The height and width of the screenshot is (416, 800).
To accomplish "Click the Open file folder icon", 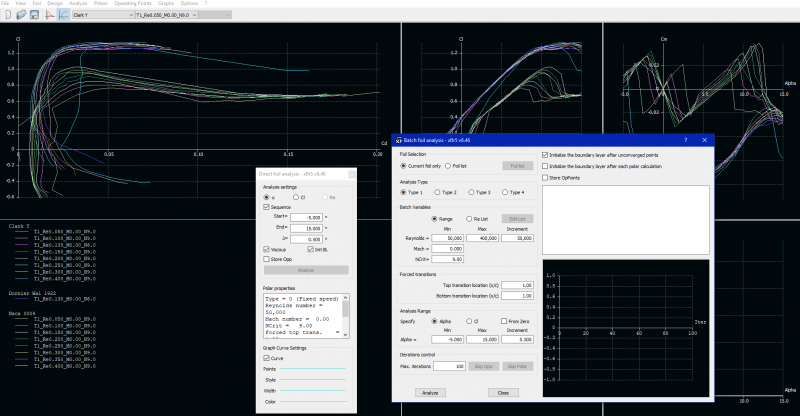I will tap(20, 16).
